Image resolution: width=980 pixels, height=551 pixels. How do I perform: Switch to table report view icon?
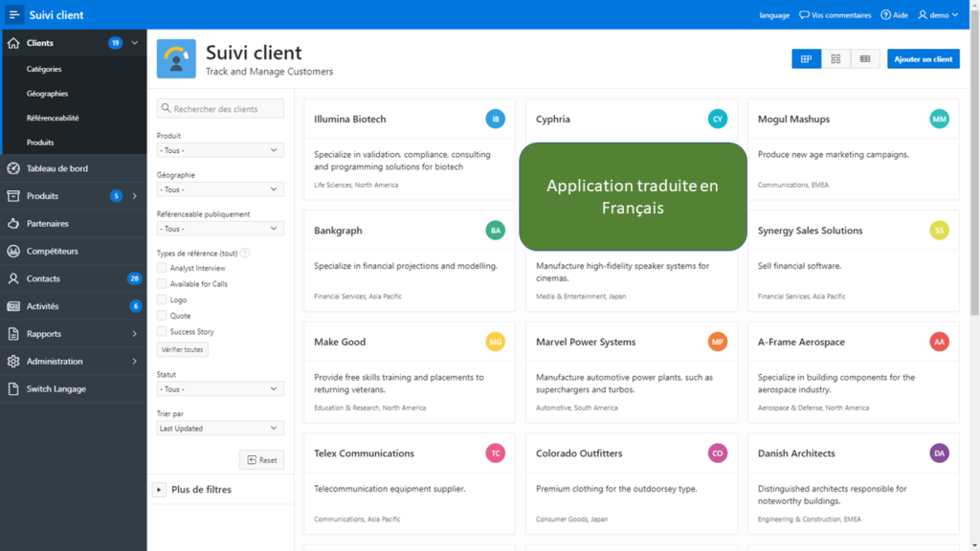coord(865,58)
